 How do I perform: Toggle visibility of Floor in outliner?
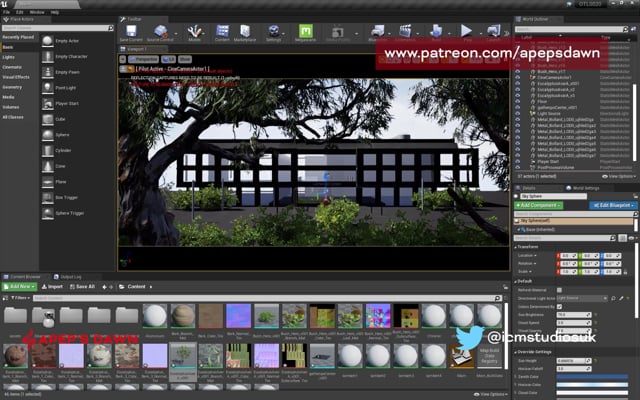tap(518, 101)
